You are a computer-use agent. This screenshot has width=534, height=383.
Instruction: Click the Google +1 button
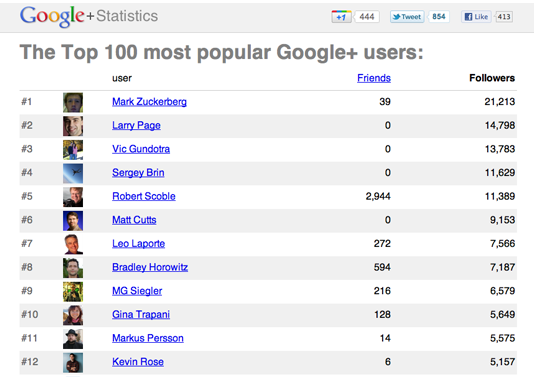coord(341,17)
